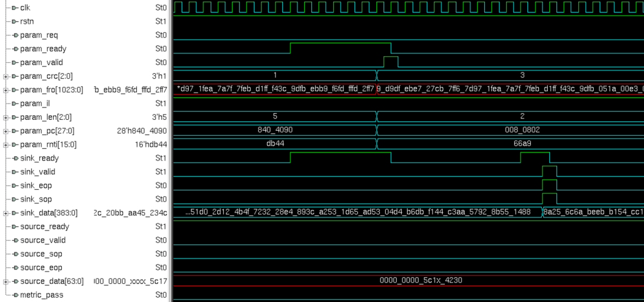Viewport: 644px width, 302px height.
Task: Click the sink_sop high pulse in waveform
Action: tap(549, 199)
